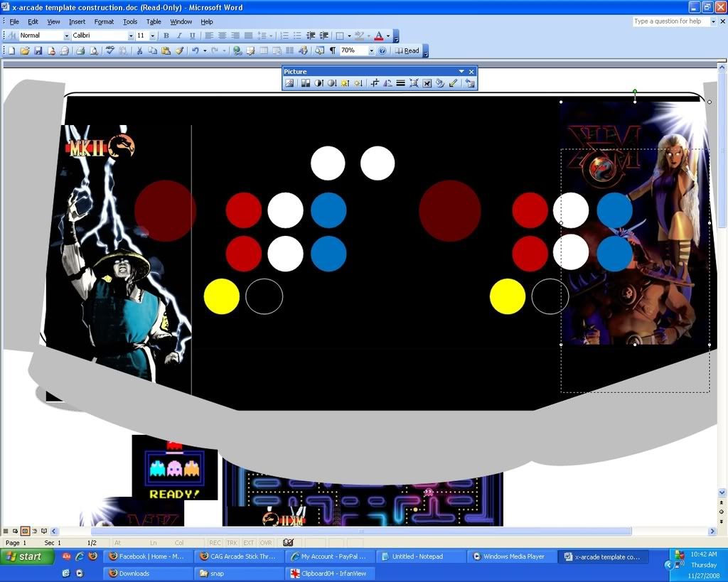Open the Edit menu
The width and height of the screenshot is (728, 582).
coord(33,22)
